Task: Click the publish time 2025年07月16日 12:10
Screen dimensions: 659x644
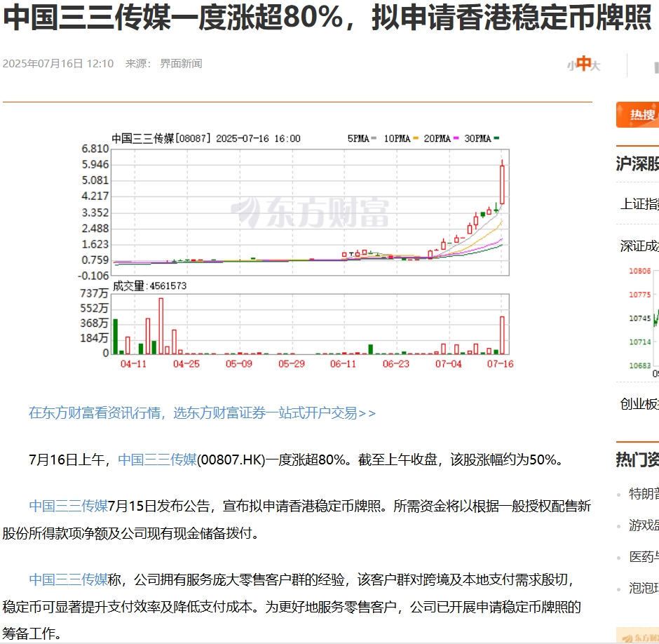Action: point(58,64)
